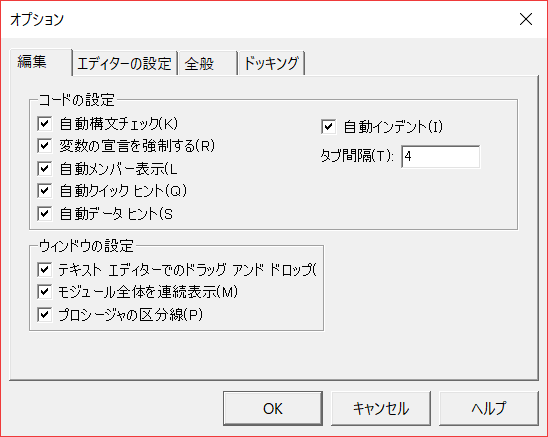This screenshot has width=548, height=437.
Task: Open help with the ヘルプ button
Action: click(x=489, y=408)
